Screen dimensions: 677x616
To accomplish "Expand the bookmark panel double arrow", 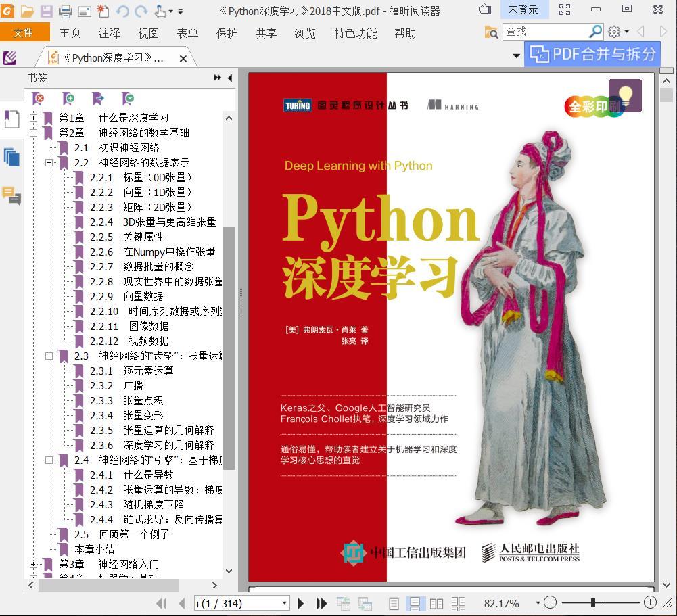I will 218,78.
